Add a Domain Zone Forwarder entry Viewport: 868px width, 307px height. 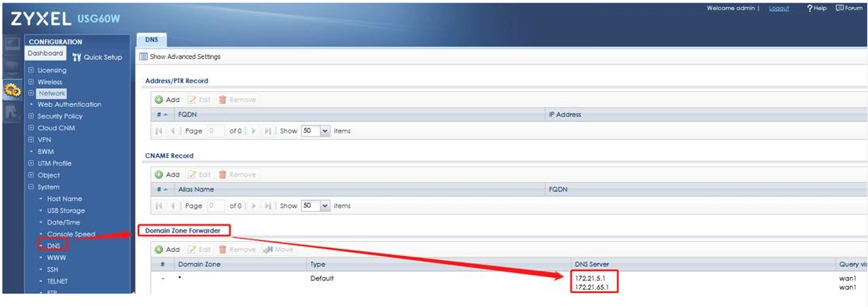coord(167,250)
